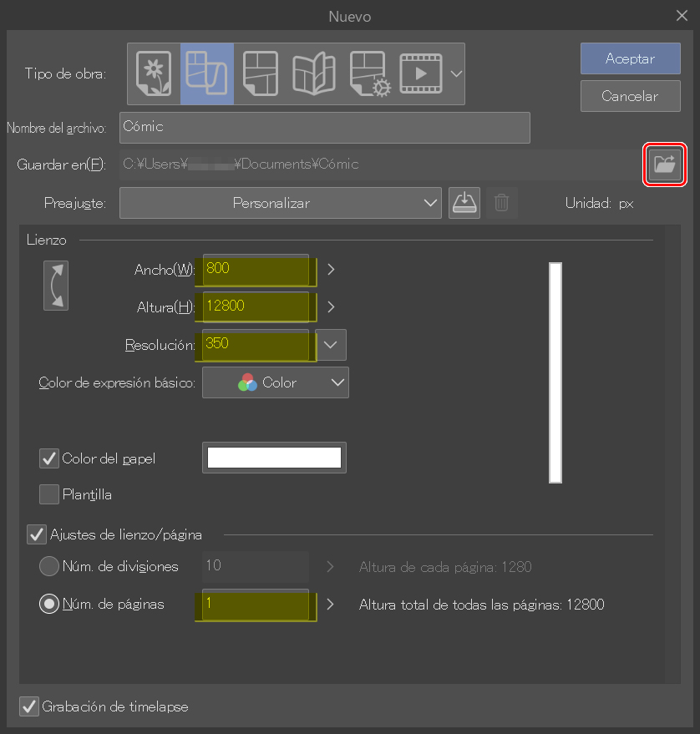
Task: Select the Comic work type icon
Action: (261, 73)
